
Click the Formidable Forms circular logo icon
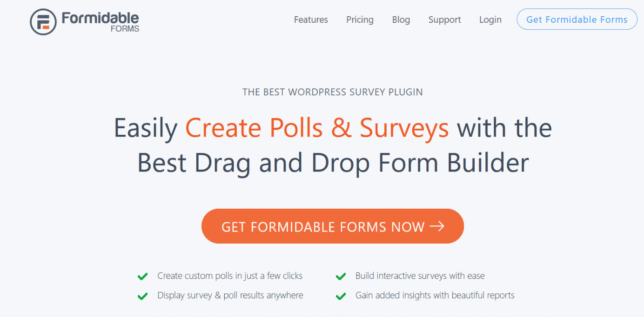coord(43,21)
